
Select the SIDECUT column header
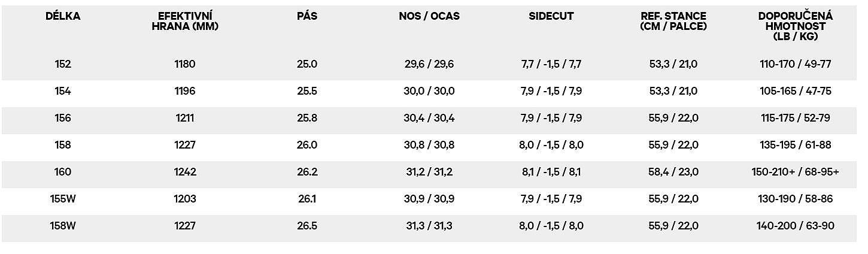click(x=551, y=16)
